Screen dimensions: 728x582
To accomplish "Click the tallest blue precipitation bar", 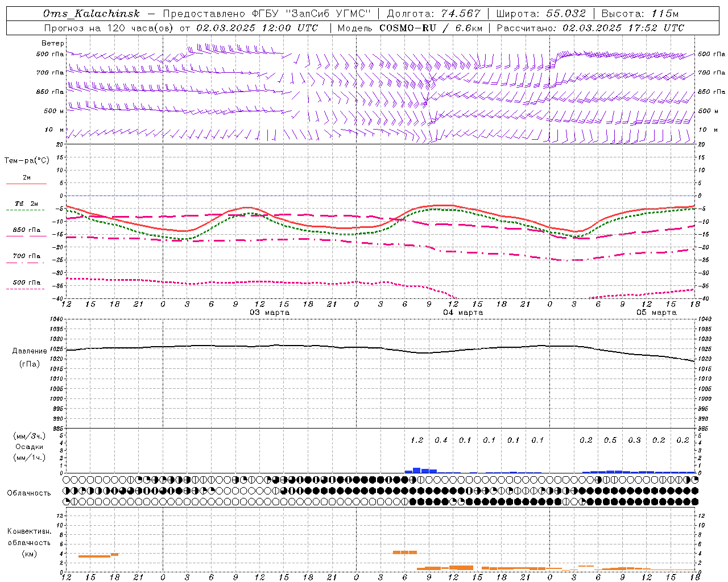I will tap(416, 470).
